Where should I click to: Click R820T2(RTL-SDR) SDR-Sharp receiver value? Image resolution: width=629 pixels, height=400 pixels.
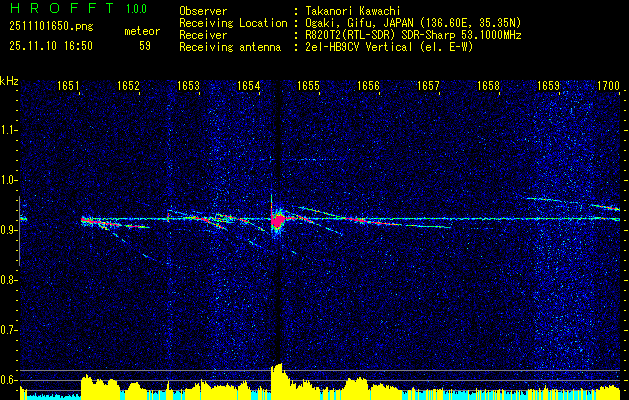[x=413, y=35]
